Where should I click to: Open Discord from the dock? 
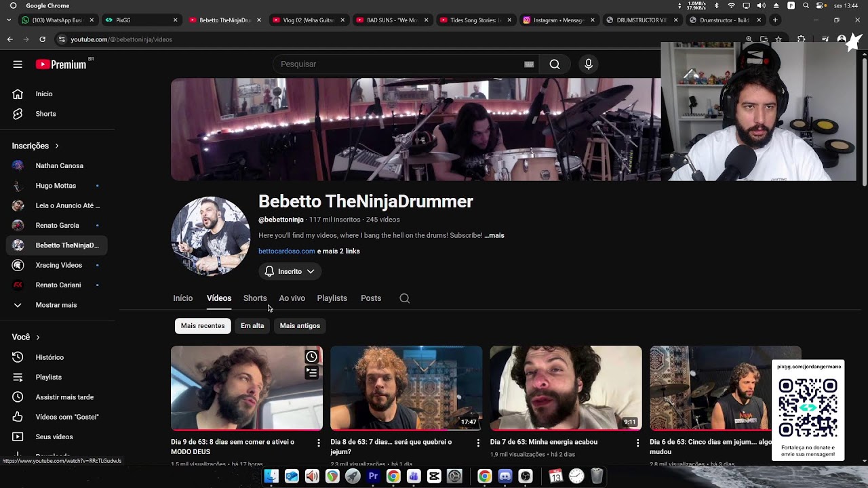click(x=505, y=476)
